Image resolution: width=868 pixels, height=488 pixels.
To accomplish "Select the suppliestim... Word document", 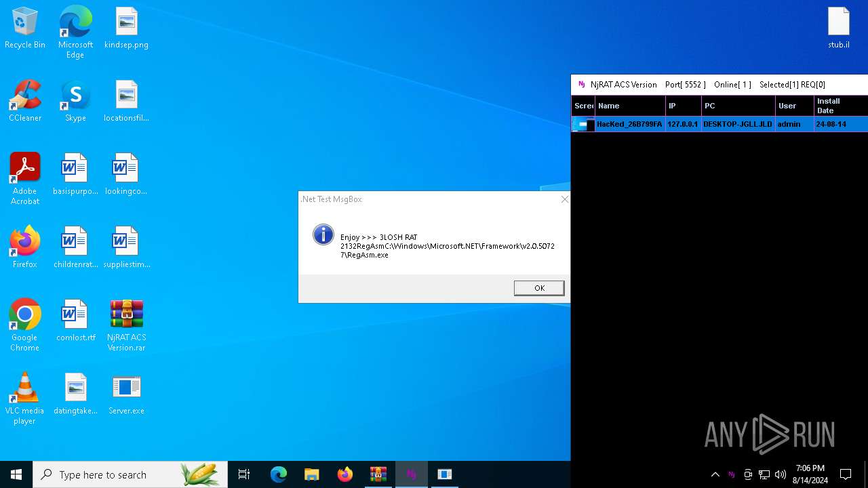I will click(126, 248).
